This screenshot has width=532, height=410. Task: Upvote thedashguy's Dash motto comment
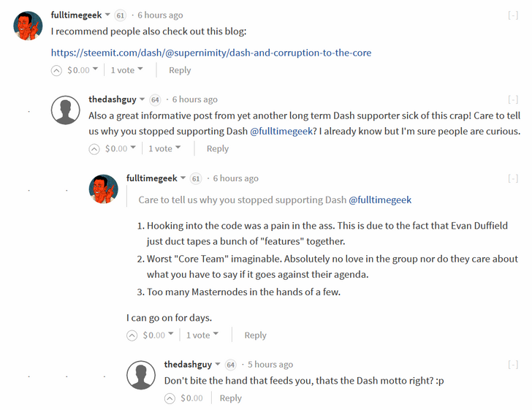pyautogui.click(x=170, y=398)
